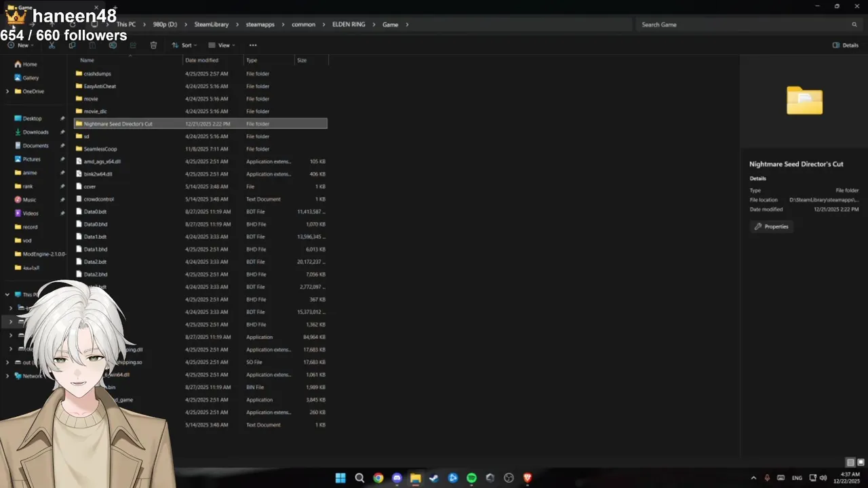The width and height of the screenshot is (868, 488).
Task: Click the Delete trash icon in toolbar
Action: pos(153,45)
